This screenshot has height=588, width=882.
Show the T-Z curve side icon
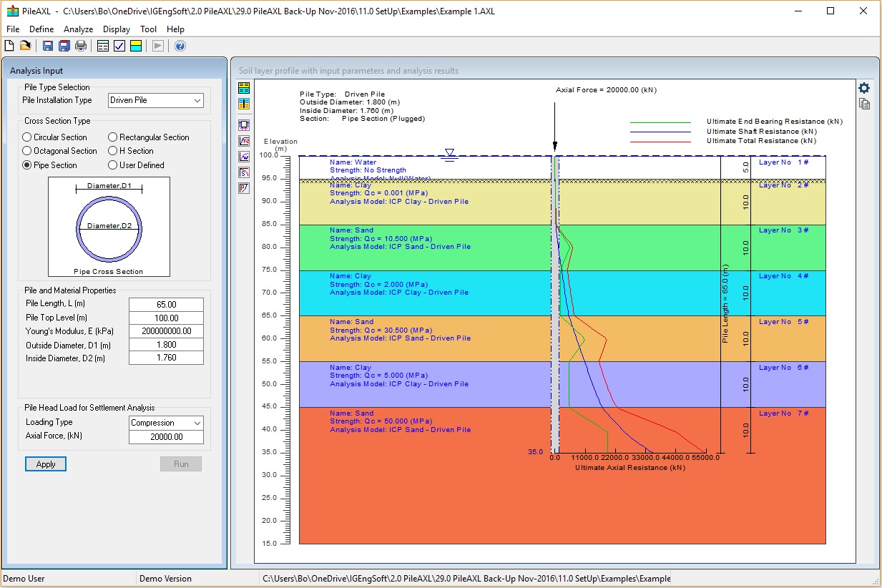pyautogui.click(x=245, y=140)
